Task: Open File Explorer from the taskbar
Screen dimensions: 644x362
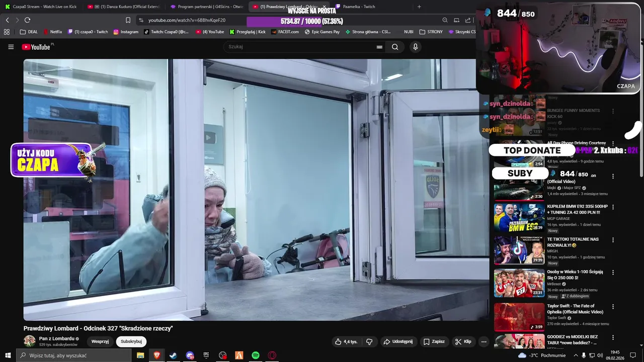Action: coord(140,355)
